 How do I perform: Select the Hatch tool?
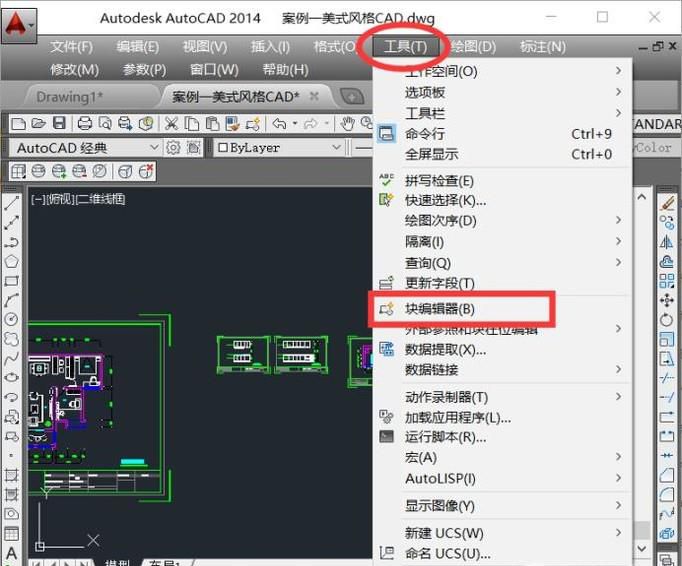pyautogui.click(x=12, y=475)
